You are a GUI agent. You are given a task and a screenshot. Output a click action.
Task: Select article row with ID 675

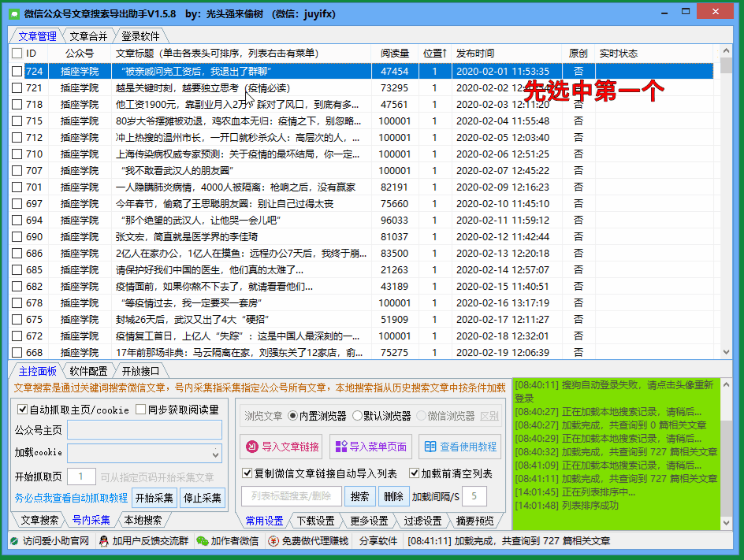pyautogui.click(x=361, y=320)
